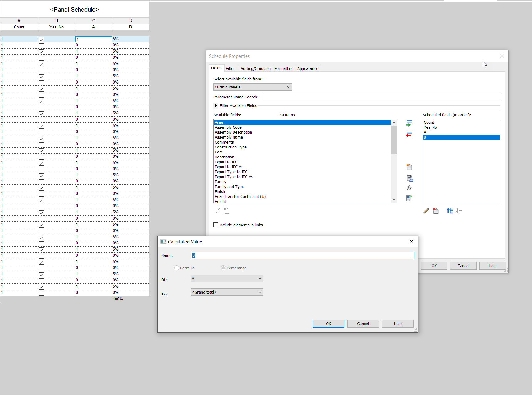Image resolution: width=532 pixels, height=395 pixels.
Task: Click the Combine Parameters icon
Action: pyautogui.click(x=409, y=198)
